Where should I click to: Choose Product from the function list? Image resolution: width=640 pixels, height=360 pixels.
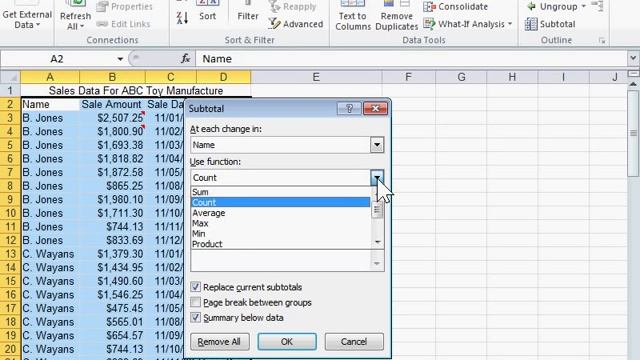tap(280, 244)
